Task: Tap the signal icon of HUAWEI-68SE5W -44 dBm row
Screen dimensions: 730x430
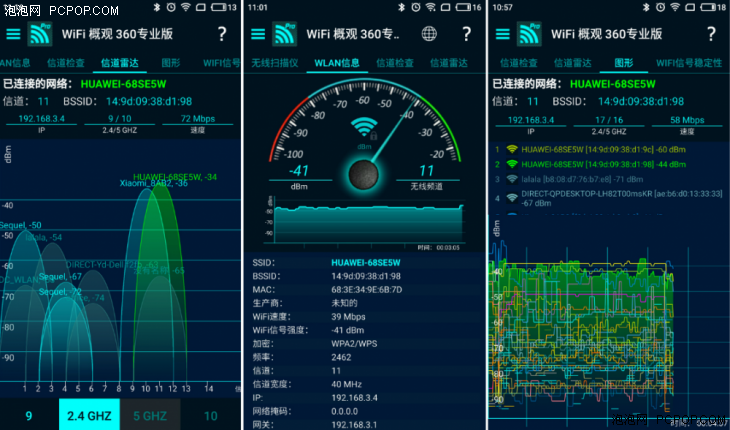Action: [512, 164]
